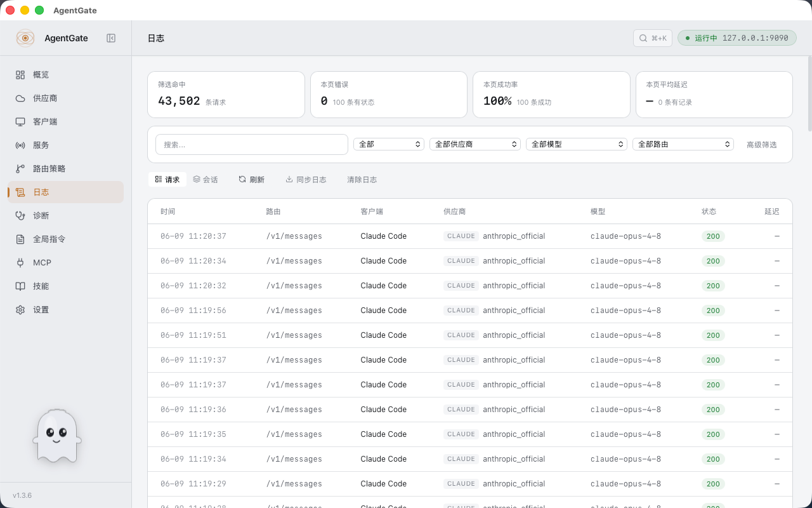Click the 同步日志 button
This screenshot has height=508, width=812.
pyautogui.click(x=306, y=180)
